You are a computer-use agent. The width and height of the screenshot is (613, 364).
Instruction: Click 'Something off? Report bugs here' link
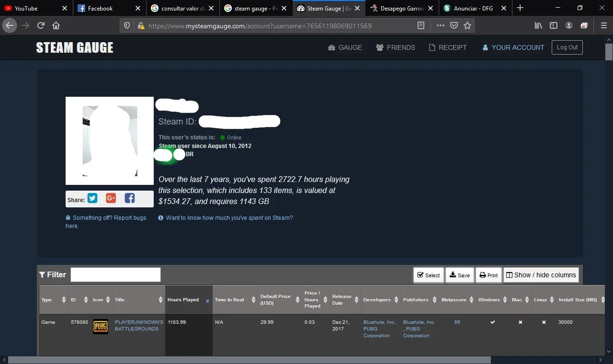click(106, 222)
